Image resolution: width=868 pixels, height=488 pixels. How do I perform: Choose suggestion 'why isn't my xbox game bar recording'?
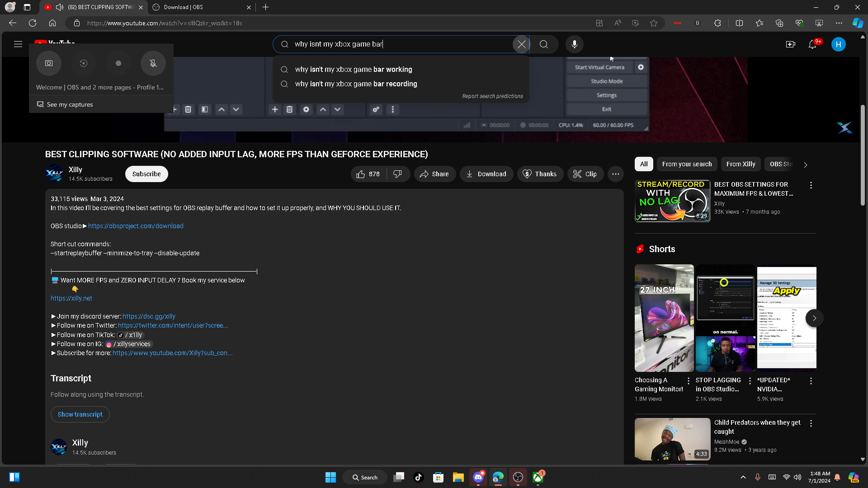[x=401, y=84]
